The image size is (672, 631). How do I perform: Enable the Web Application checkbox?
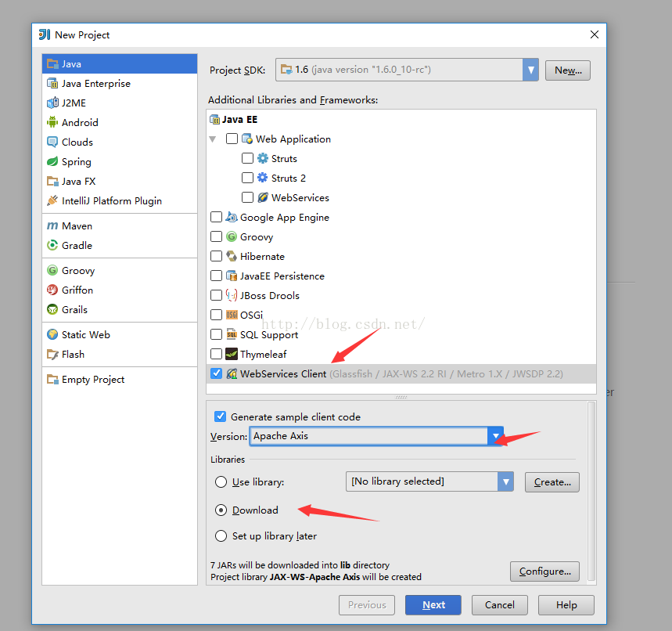(232, 139)
